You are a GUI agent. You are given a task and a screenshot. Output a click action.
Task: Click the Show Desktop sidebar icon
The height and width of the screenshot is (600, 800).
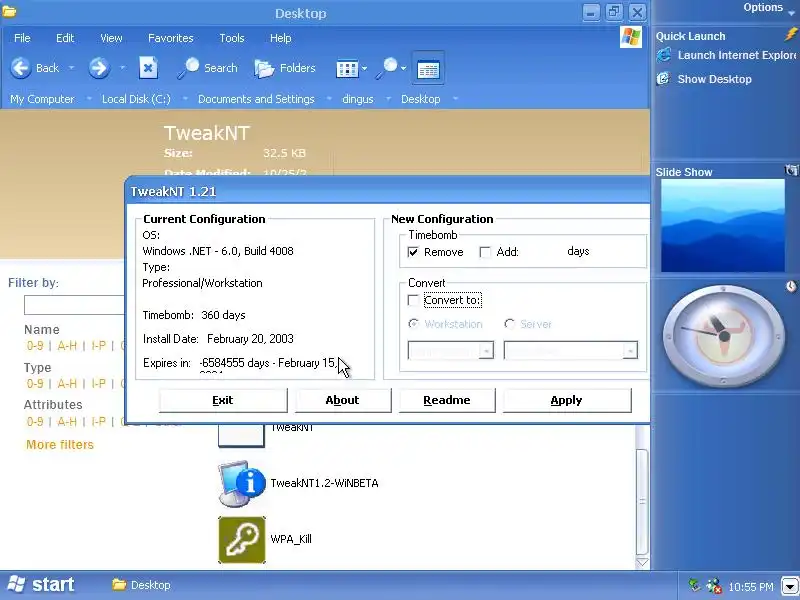(663, 79)
